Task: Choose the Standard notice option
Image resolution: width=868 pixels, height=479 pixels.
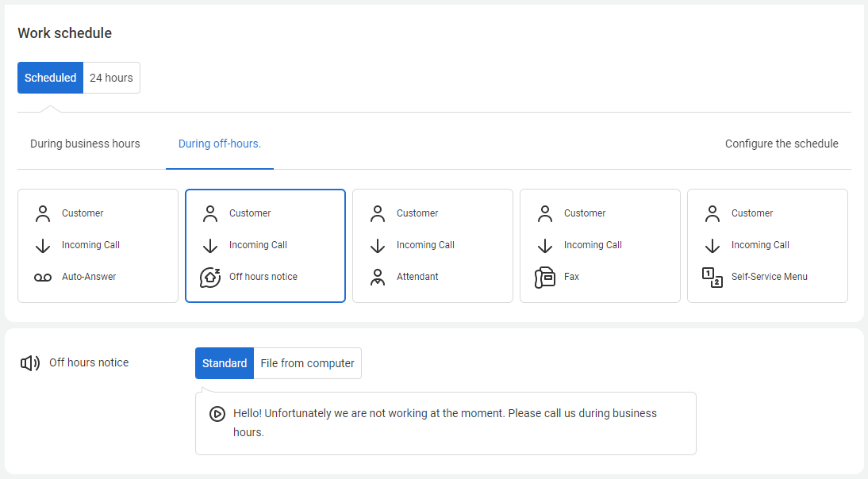Action: click(x=225, y=363)
